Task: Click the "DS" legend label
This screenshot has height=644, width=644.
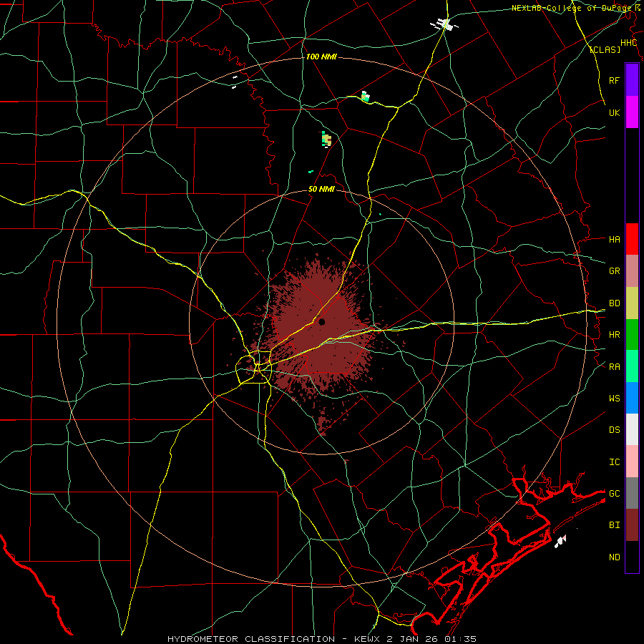Action: (614, 430)
